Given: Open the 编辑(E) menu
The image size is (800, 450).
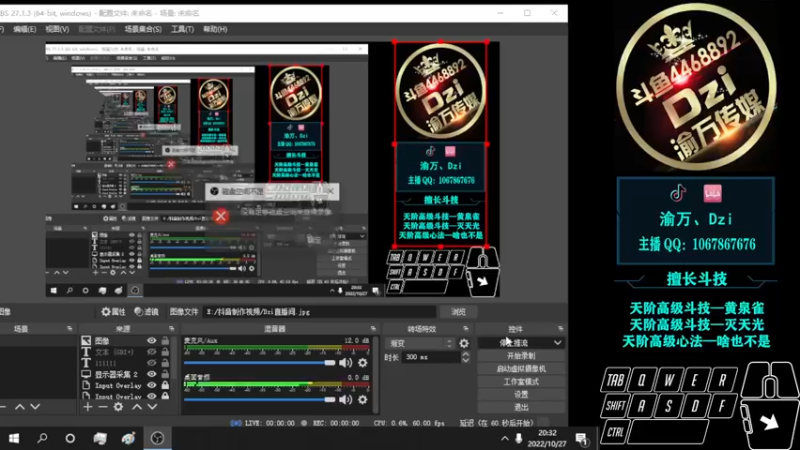Looking at the screenshot, I should (x=24, y=29).
